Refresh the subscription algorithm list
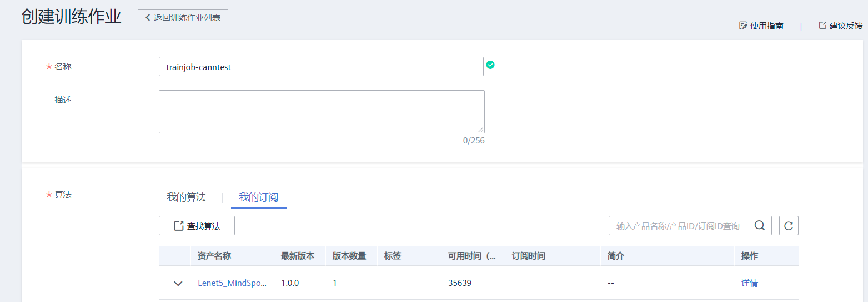The height and width of the screenshot is (302, 868). tap(789, 226)
